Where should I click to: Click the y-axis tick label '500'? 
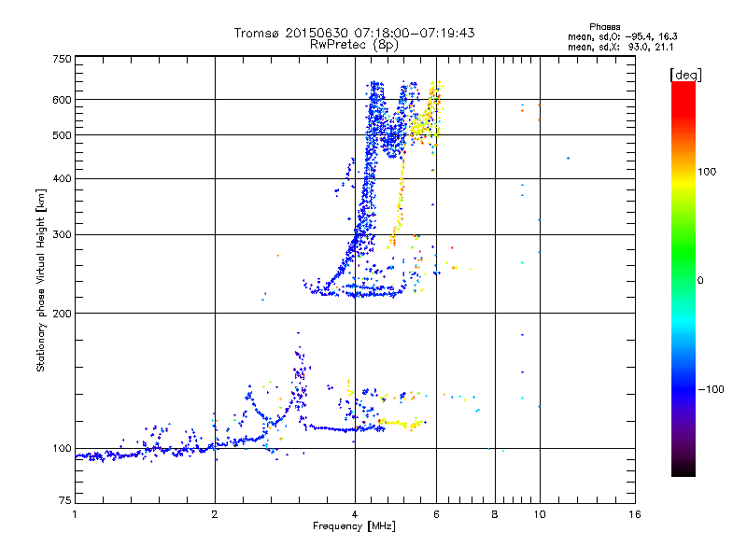point(62,135)
